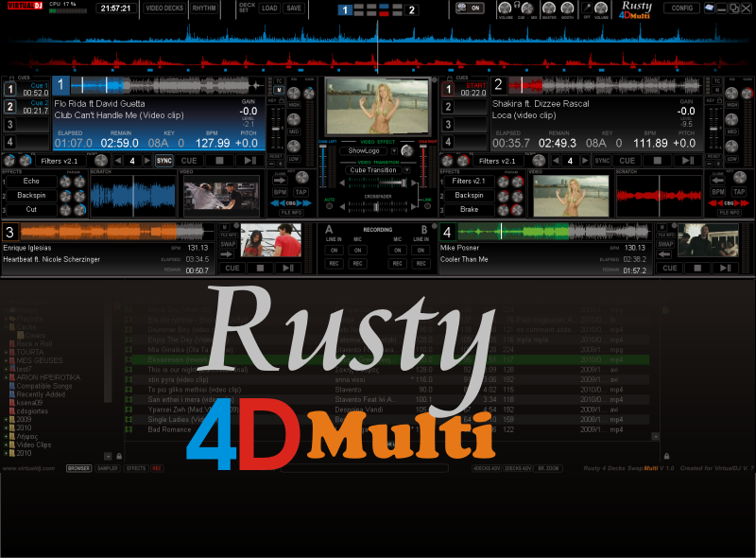Enable MIC recording REC on side A

[357, 264]
